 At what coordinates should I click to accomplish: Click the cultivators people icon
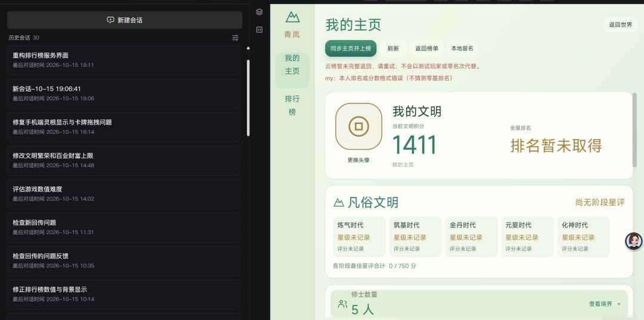pos(342,304)
